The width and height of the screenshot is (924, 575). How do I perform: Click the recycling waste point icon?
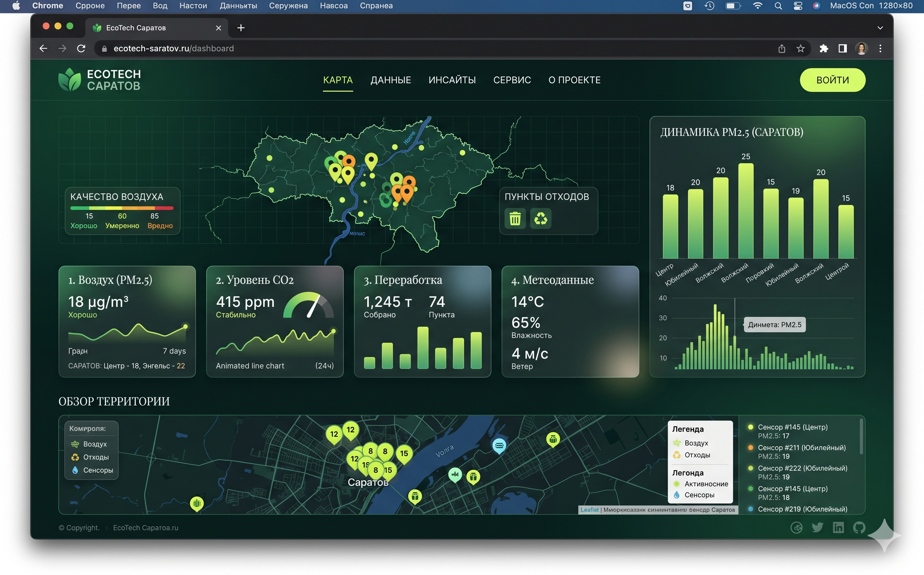click(x=541, y=218)
